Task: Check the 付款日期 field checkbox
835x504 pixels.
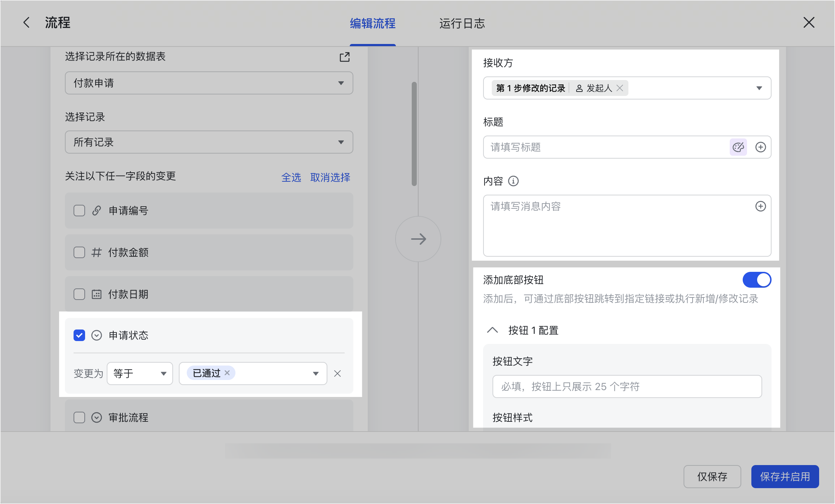Action: (79, 294)
